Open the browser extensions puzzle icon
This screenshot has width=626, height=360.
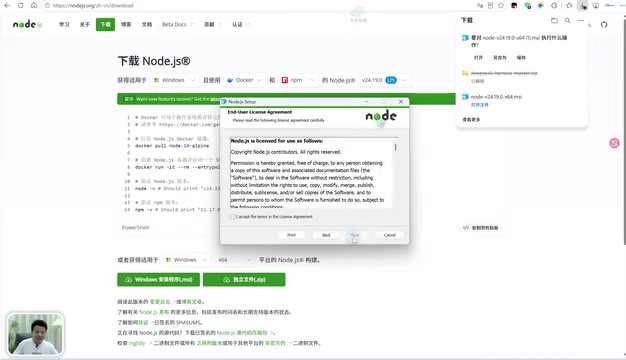pos(554,6)
